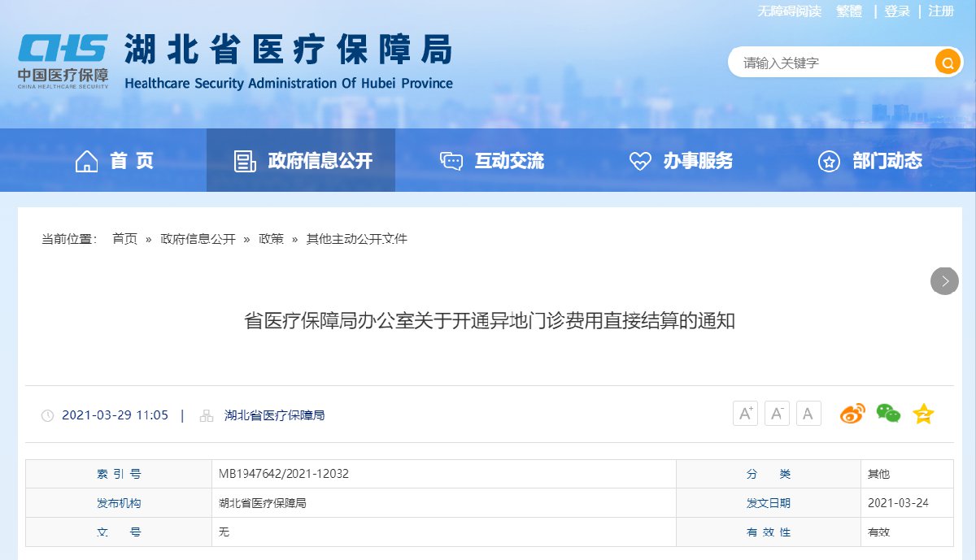Click 其他主动公开文件 in the breadcrumb
976x560 pixels.
pos(356,239)
